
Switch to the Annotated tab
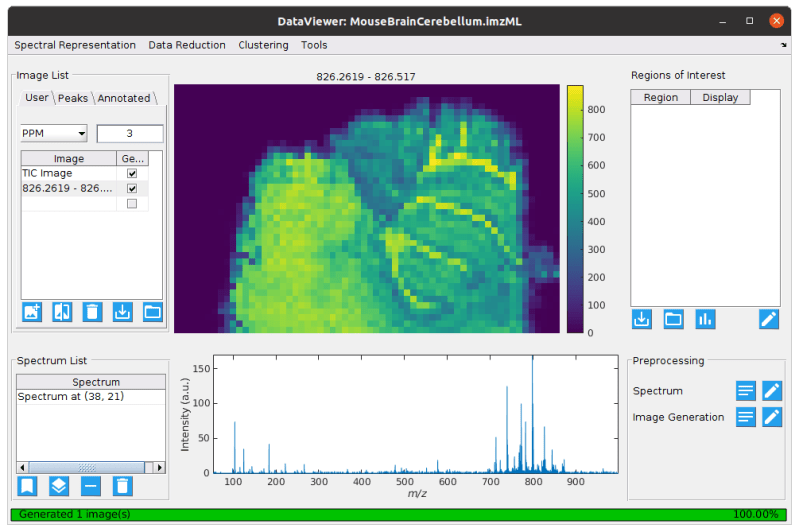(124, 98)
